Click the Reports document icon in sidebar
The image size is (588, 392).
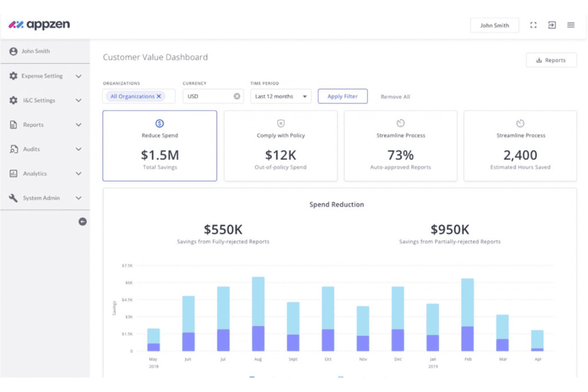point(13,125)
